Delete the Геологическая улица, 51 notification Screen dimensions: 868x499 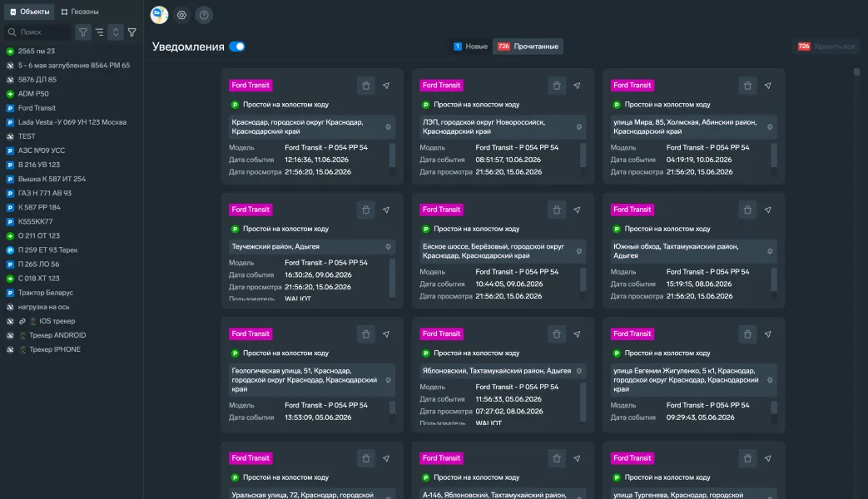click(366, 334)
